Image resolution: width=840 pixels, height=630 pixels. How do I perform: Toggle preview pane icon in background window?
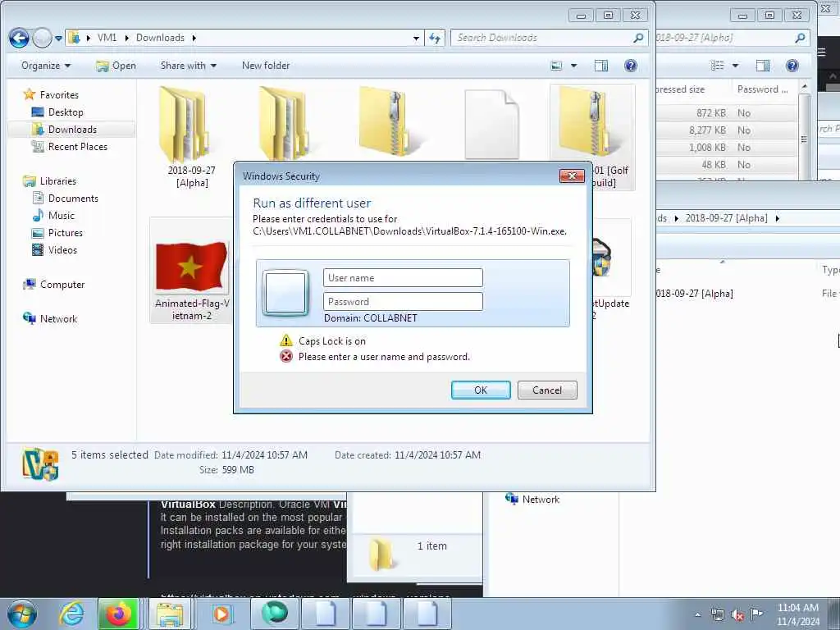tap(762, 66)
